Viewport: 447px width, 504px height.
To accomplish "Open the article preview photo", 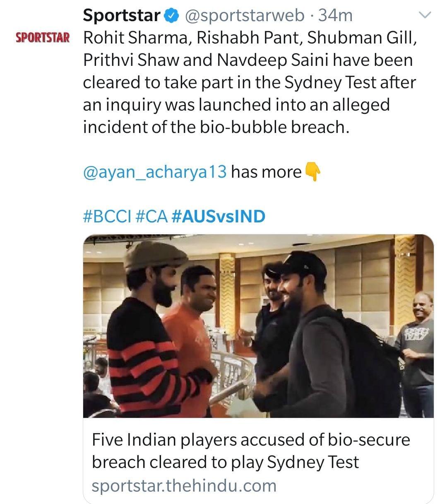I will 258,326.
